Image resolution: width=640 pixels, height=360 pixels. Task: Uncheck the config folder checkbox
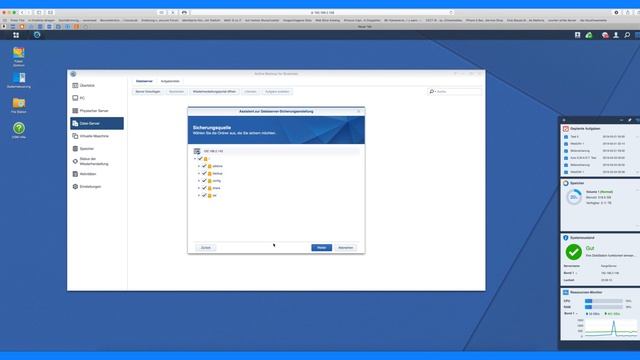(204, 180)
